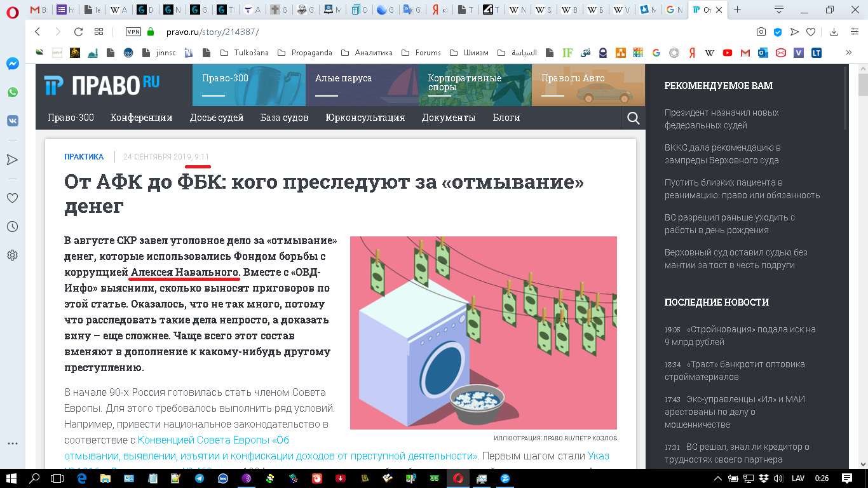
Task: Open Корпоративные споры banner tile
Action: coord(475,85)
